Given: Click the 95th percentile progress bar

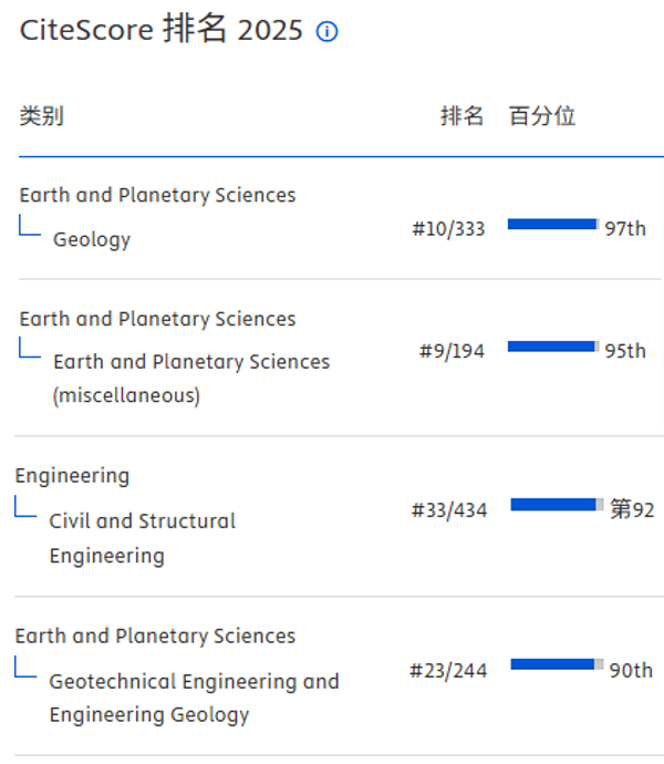Looking at the screenshot, I should pos(553,346).
